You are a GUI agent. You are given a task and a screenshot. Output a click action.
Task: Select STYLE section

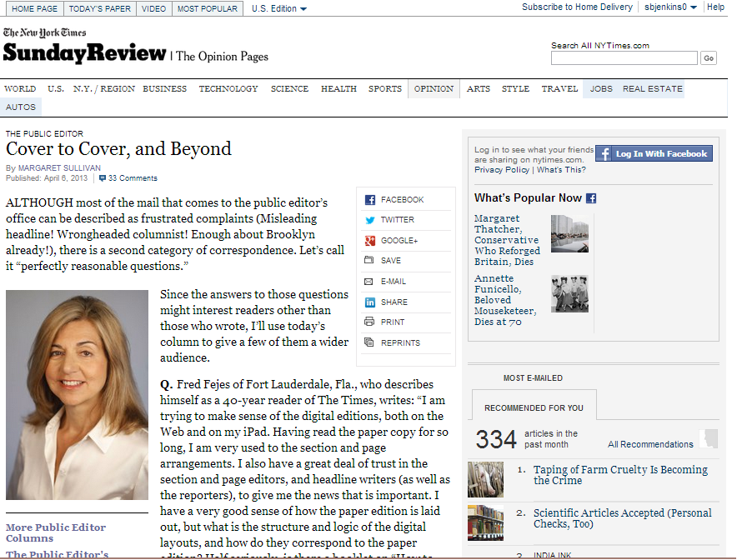click(x=515, y=89)
